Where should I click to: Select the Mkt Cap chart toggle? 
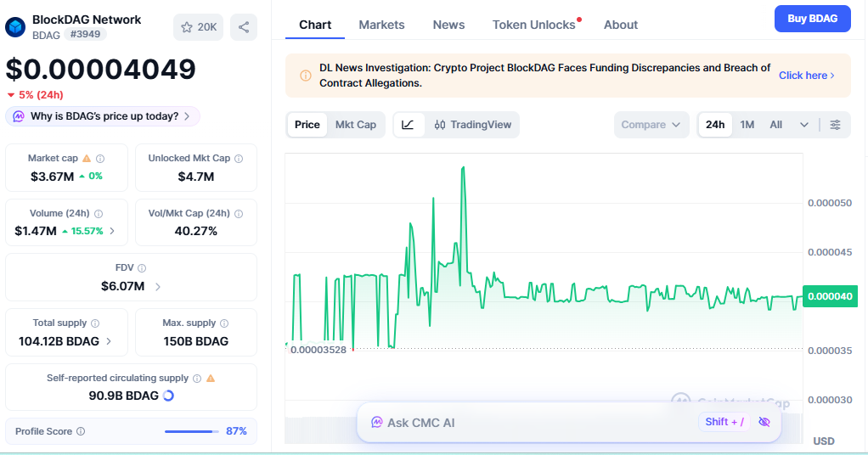pos(356,125)
